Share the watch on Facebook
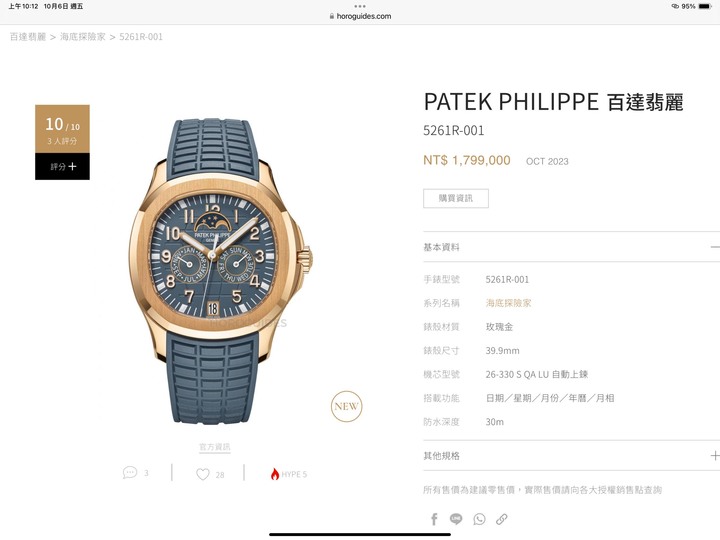Screen dimensions: 720x540 [434, 519]
